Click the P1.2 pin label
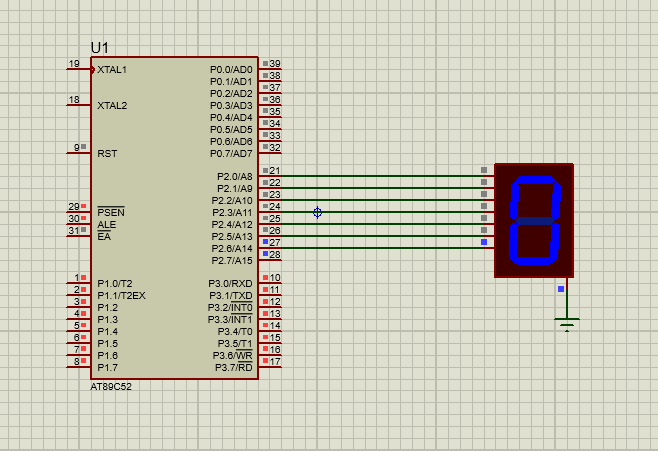The width and height of the screenshot is (658, 451). pos(107,308)
